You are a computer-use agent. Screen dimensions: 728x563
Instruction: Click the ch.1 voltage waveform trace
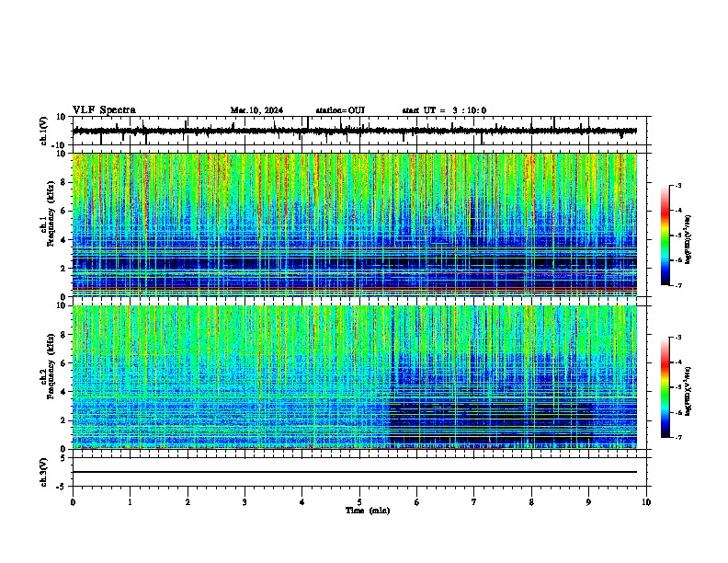click(x=355, y=131)
